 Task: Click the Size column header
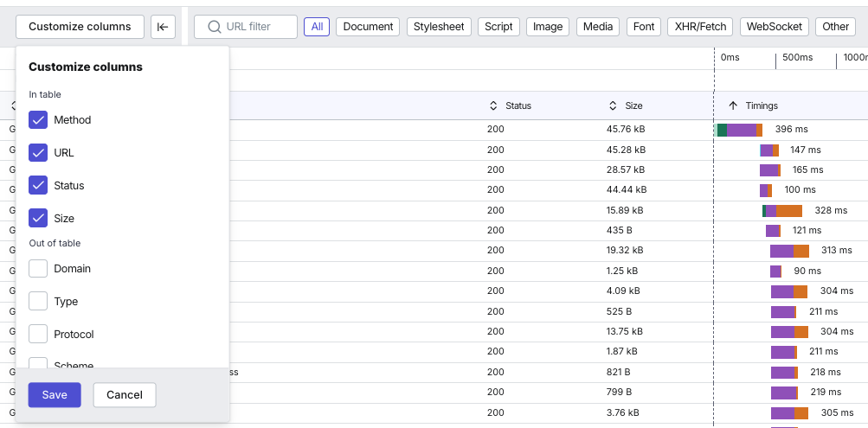(x=633, y=105)
